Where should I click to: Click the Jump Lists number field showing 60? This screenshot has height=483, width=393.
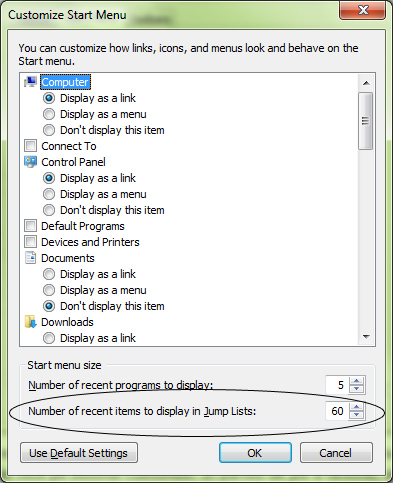(337, 411)
